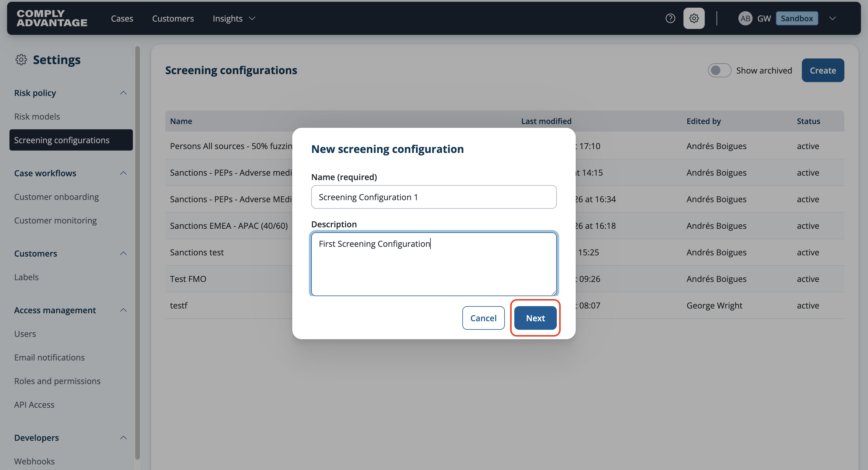The height and width of the screenshot is (470, 868).
Task: Click the Name input field
Action: pyautogui.click(x=434, y=197)
